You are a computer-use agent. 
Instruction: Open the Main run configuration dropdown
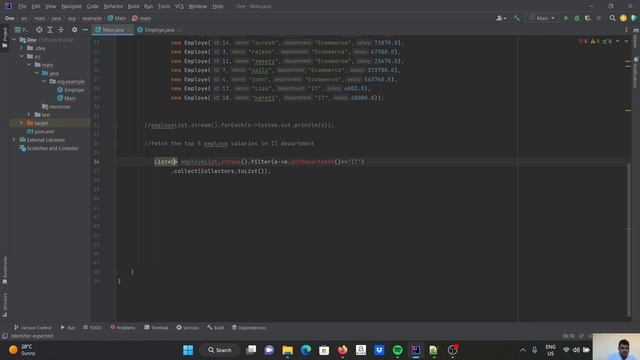tap(542, 18)
